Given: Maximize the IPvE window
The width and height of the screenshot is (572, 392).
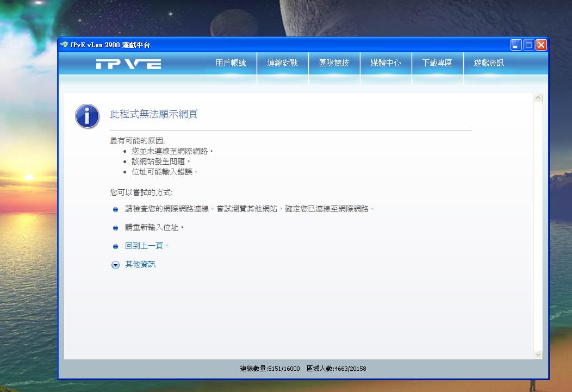Looking at the screenshot, I should coord(529,45).
